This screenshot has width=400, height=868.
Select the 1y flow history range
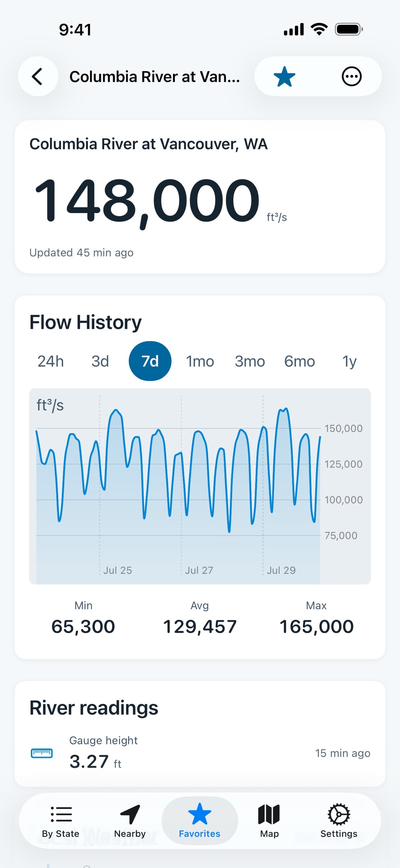[349, 361]
